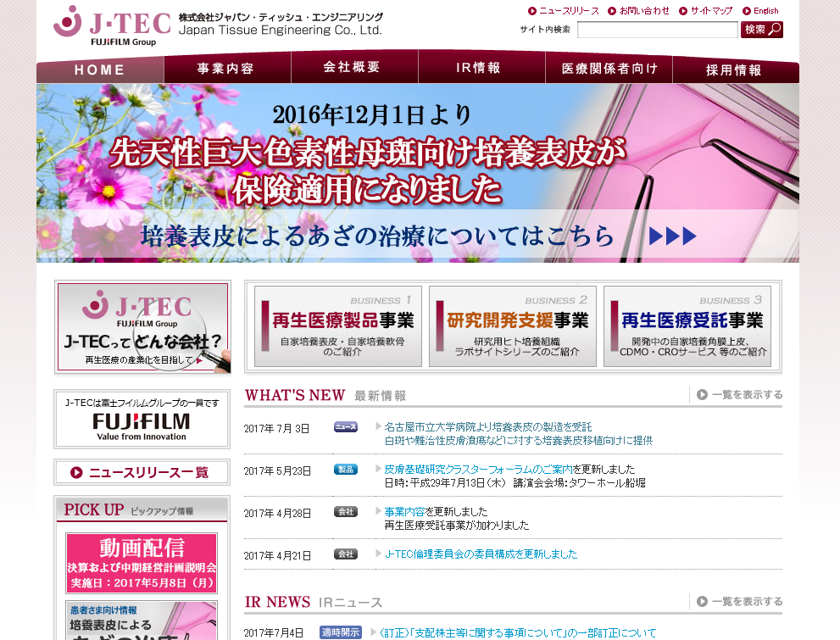This screenshot has height=640, width=840.
Task: Click red bullet icon before top ニュースリリース
Action: [532, 11]
